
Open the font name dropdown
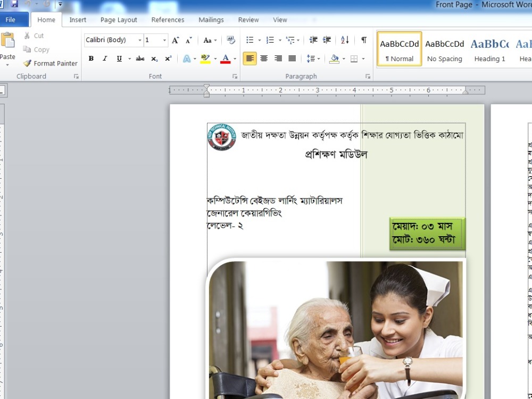(x=139, y=40)
